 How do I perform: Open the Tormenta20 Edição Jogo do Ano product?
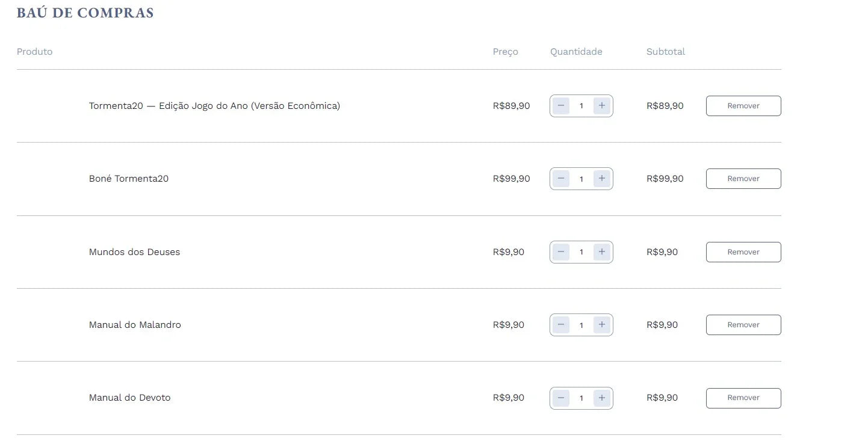pyautogui.click(x=214, y=106)
